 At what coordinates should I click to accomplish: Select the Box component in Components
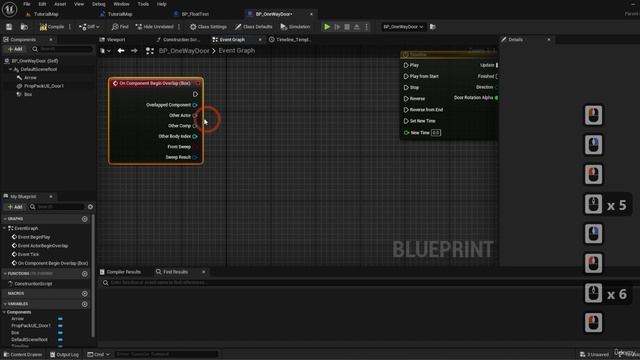[x=28, y=94]
